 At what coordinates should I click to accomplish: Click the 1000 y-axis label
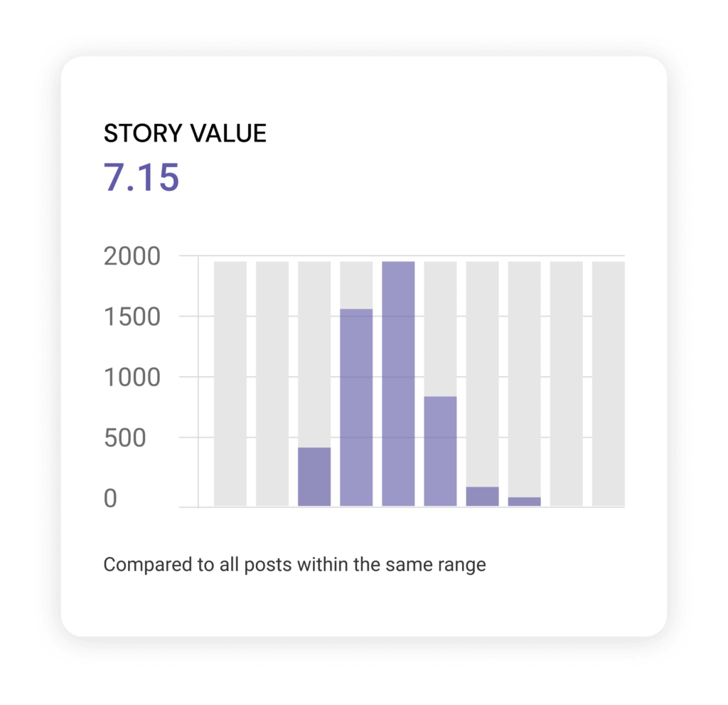pos(131,377)
